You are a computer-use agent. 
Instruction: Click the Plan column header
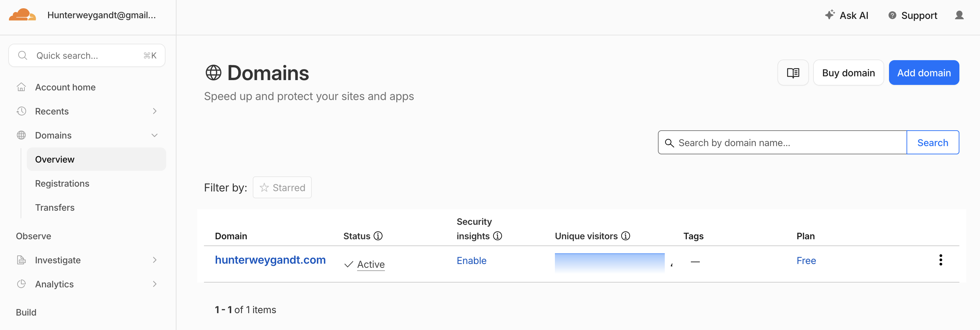click(805, 236)
